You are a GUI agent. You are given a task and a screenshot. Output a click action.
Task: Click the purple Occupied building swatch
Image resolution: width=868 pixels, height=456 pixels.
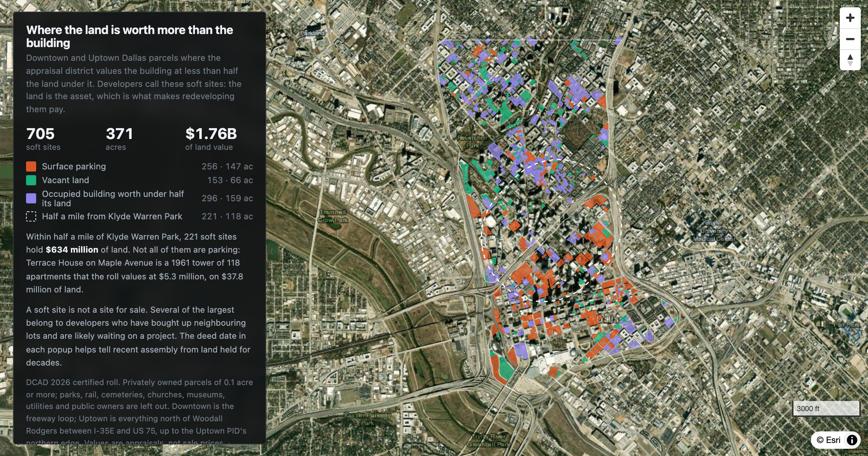click(31, 198)
